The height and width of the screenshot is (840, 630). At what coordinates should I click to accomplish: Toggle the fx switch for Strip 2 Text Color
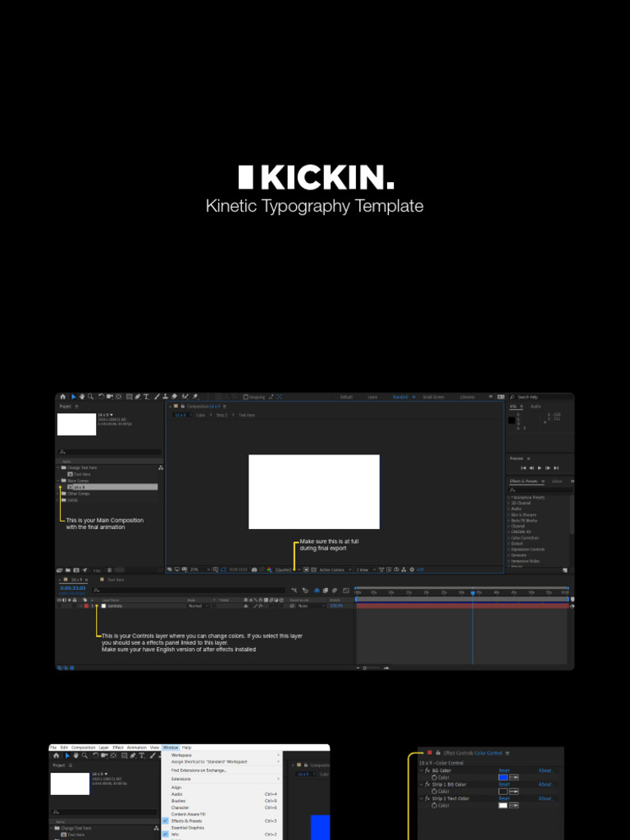[x=427, y=798]
